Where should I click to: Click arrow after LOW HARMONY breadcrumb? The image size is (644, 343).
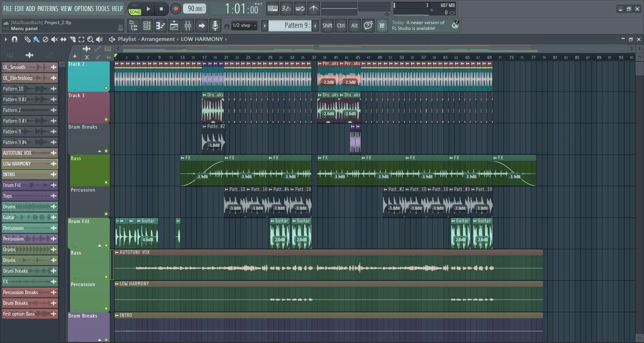[x=226, y=39]
